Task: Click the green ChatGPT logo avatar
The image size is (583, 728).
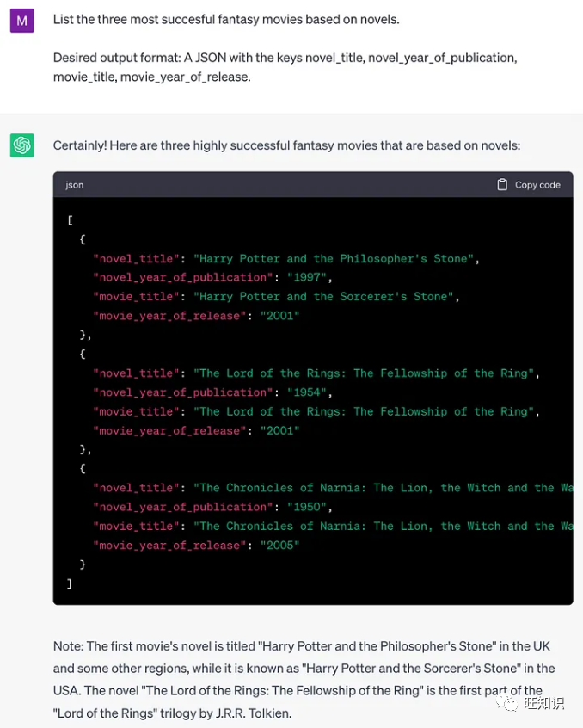Action: point(21,145)
